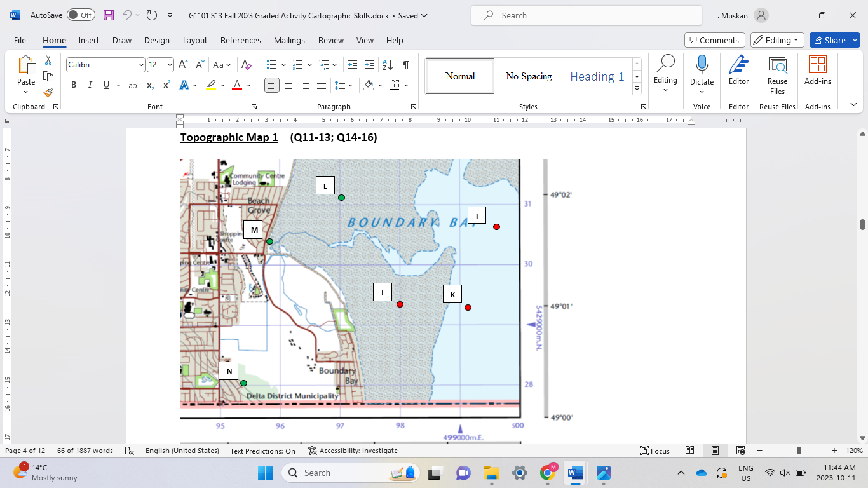Toggle the AutoSave switch

[81, 15]
